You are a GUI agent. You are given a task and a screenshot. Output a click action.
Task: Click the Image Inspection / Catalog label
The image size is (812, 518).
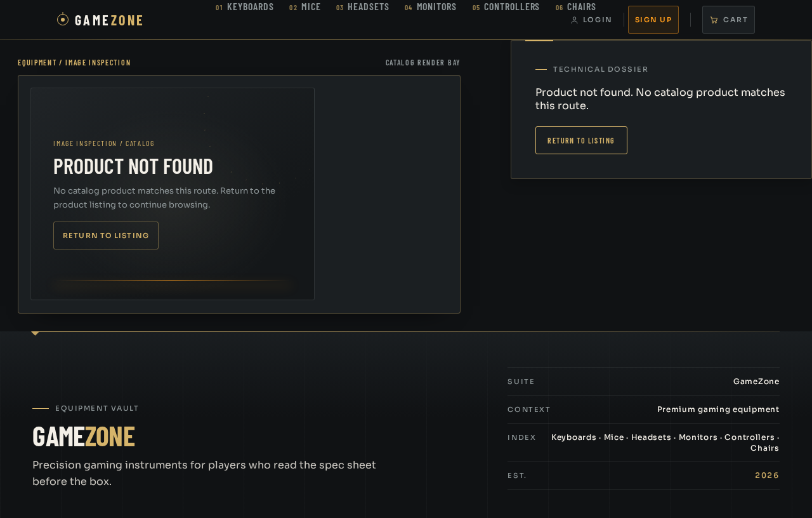[104, 143]
